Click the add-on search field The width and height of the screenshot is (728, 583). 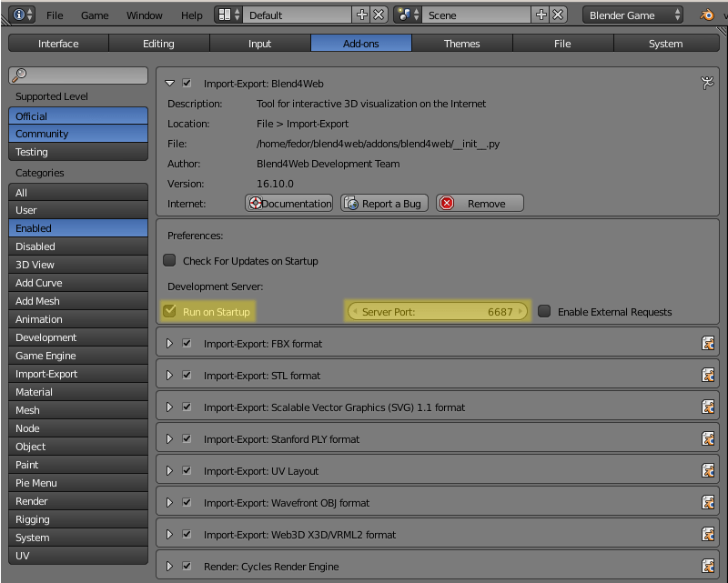(78, 75)
